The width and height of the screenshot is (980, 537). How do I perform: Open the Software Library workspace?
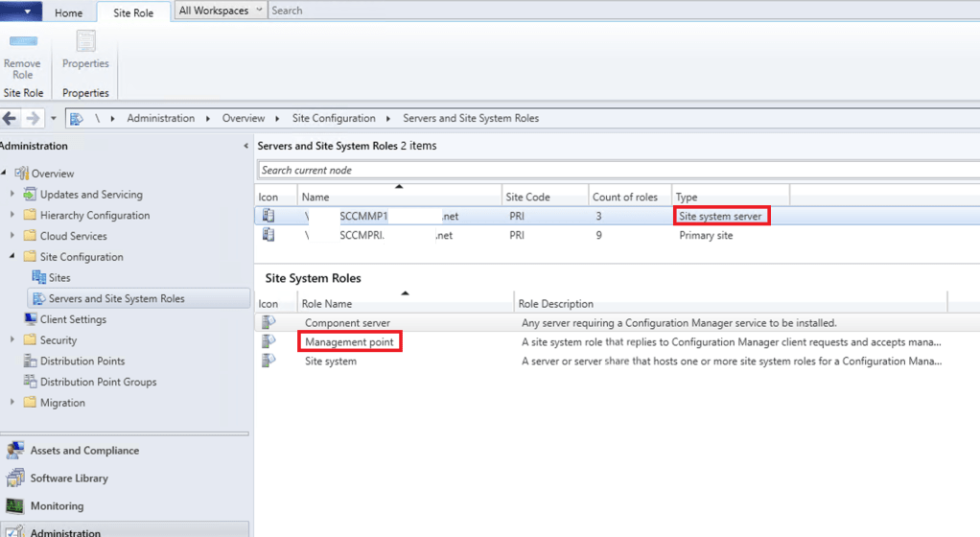69,479
